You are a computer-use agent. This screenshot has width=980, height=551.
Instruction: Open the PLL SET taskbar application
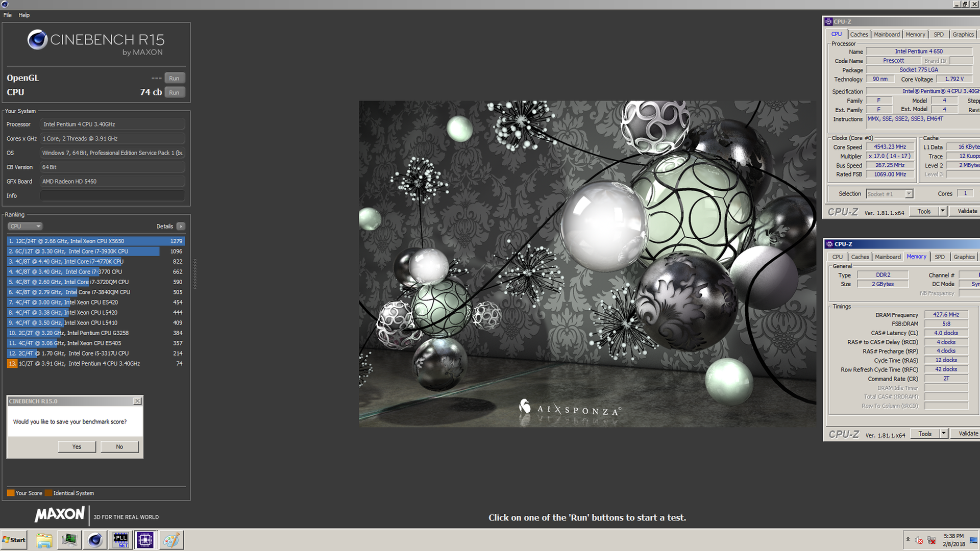pos(120,540)
